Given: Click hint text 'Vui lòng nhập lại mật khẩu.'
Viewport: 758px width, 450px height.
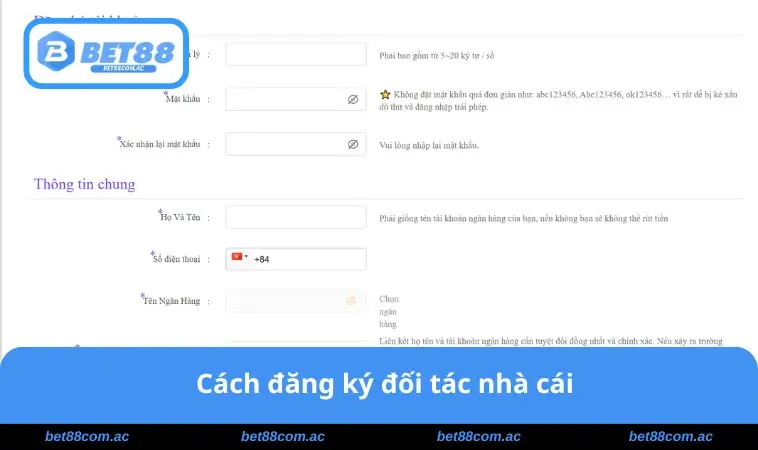Looking at the screenshot, I should click(429, 145).
